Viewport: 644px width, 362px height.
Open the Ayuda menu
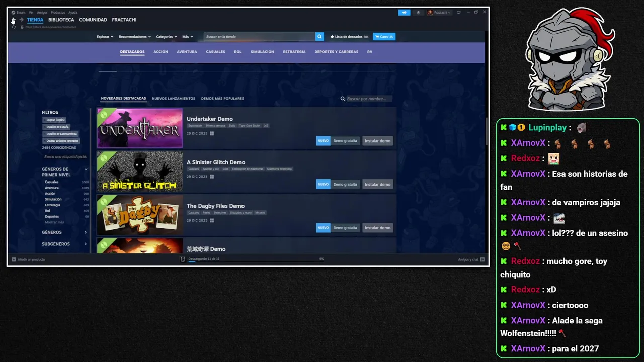(73, 12)
